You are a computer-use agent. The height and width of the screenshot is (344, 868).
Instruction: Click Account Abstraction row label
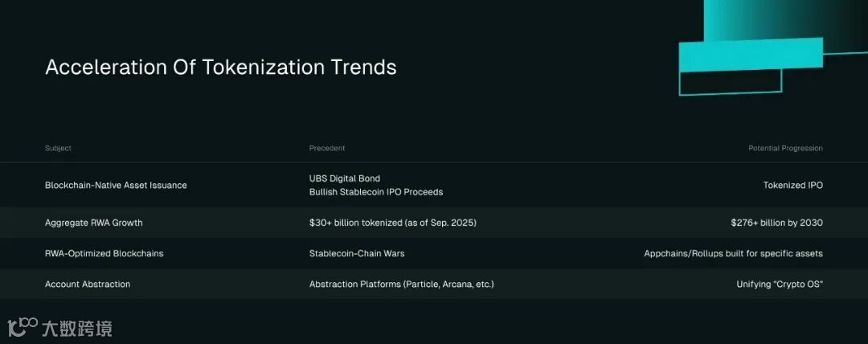(88, 285)
